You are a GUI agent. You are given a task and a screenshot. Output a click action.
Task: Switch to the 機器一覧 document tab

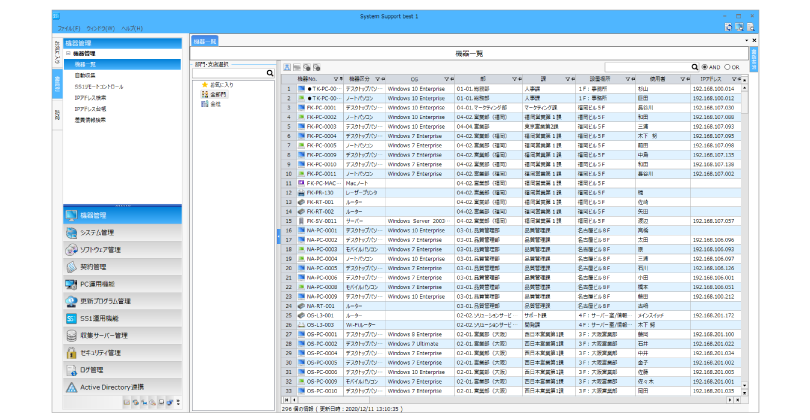pos(205,41)
